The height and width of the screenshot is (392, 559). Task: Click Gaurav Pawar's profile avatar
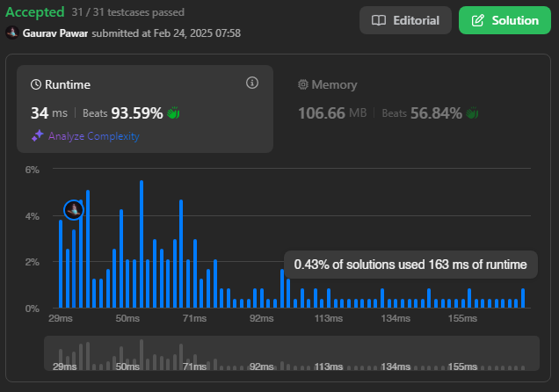(x=11, y=33)
